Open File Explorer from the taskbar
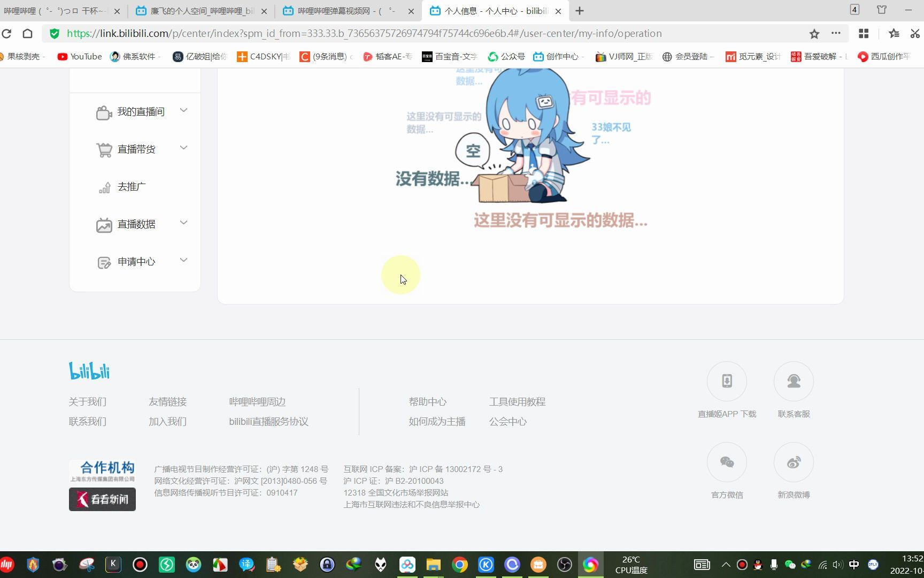Viewport: 924px width, 578px height. point(433,565)
